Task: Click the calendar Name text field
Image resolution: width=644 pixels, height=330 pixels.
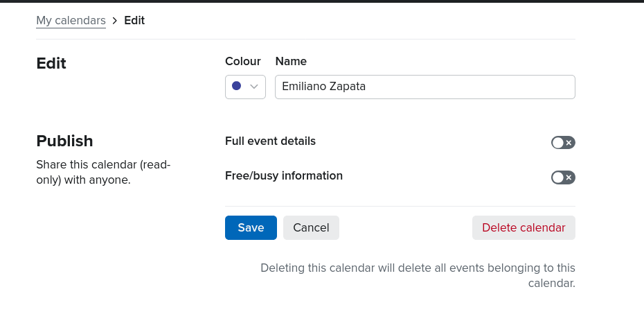Action: point(424,87)
